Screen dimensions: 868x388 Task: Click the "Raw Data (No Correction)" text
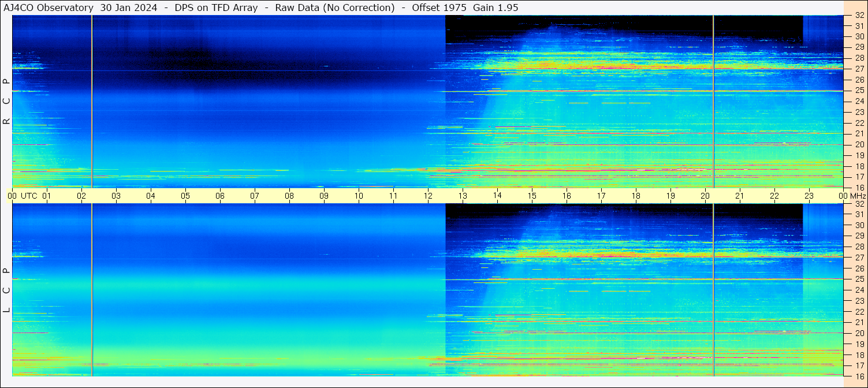coord(334,8)
